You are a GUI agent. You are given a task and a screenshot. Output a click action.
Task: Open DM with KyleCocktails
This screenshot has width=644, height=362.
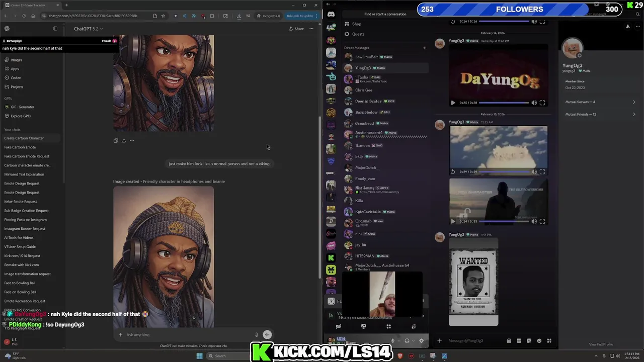(x=385, y=212)
